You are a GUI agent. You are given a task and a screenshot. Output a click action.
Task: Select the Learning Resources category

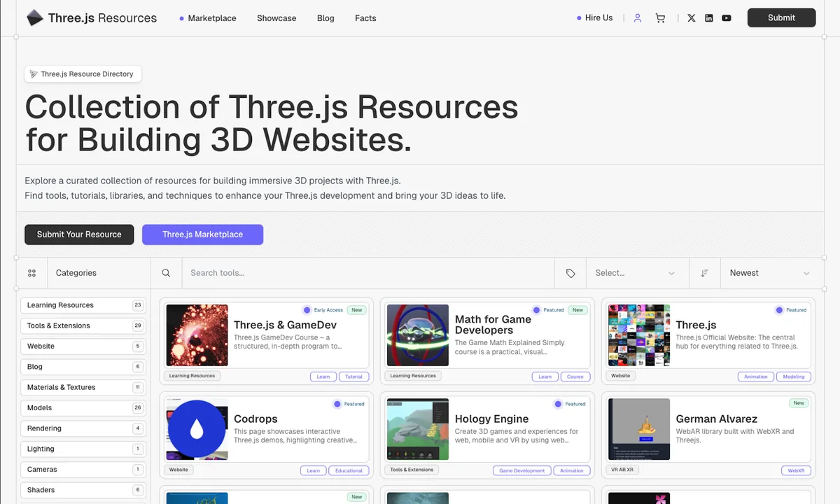click(83, 305)
